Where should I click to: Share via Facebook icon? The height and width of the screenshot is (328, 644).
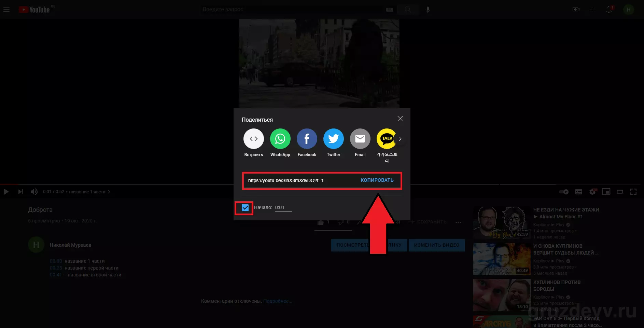pos(307,139)
